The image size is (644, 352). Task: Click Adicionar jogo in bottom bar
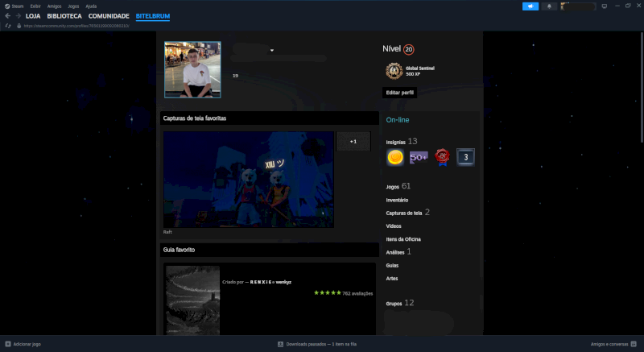[x=23, y=344]
